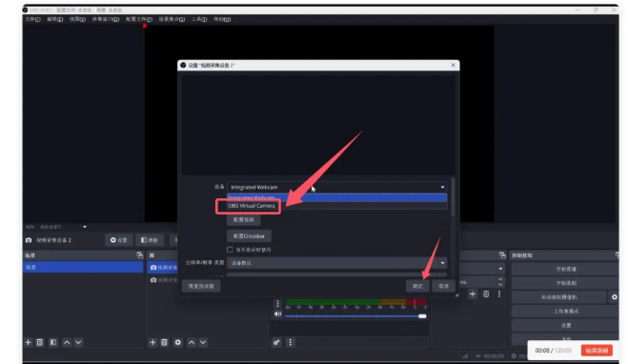
Task: Click the camera icon of the selected source row
Action: (153, 267)
